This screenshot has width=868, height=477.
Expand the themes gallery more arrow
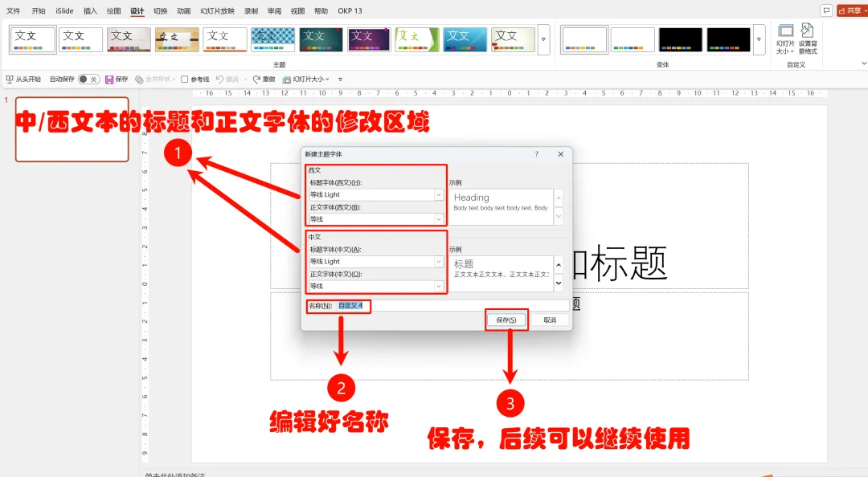[x=543, y=40]
